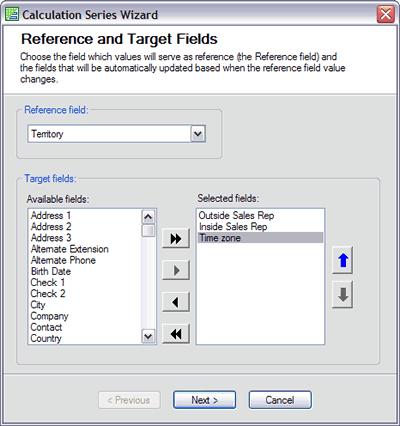Remove all fields with double-left arrow

pos(176,333)
